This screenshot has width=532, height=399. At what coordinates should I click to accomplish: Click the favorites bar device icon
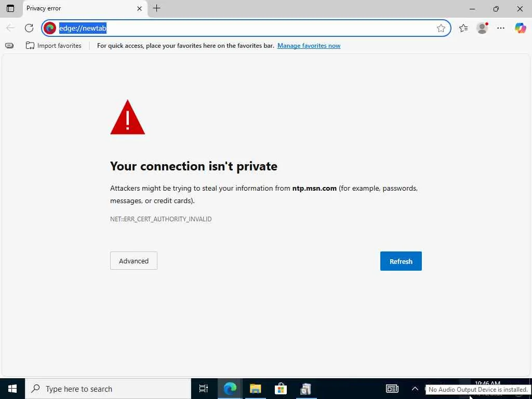pyautogui.click(x=9, y=46)
